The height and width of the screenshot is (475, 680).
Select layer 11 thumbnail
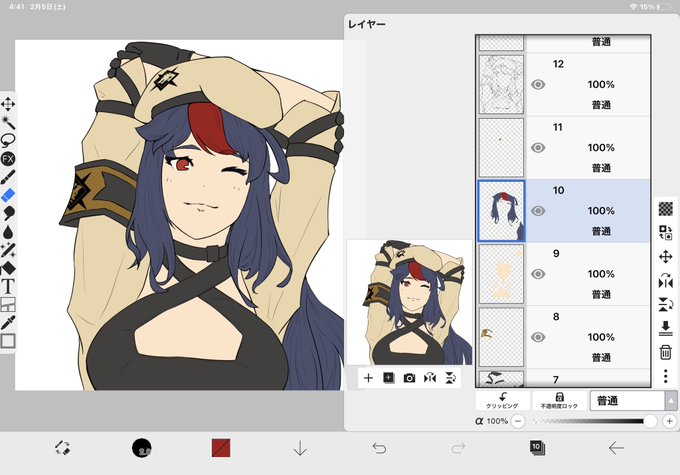click(x=501, y=148)
